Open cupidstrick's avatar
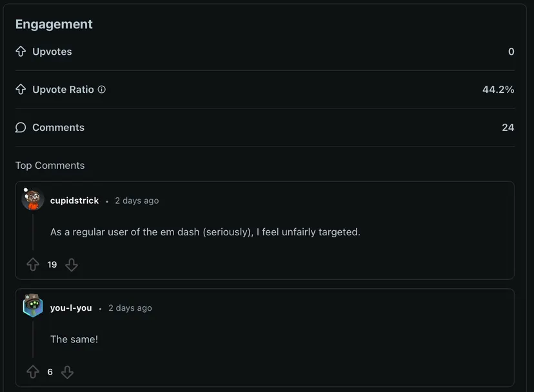This screenshot has height=392, width=534. click(32, 200)
